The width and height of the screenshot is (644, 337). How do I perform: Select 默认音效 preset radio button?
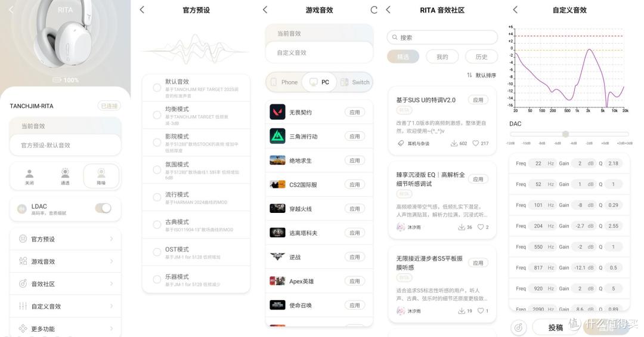point(157,88)
